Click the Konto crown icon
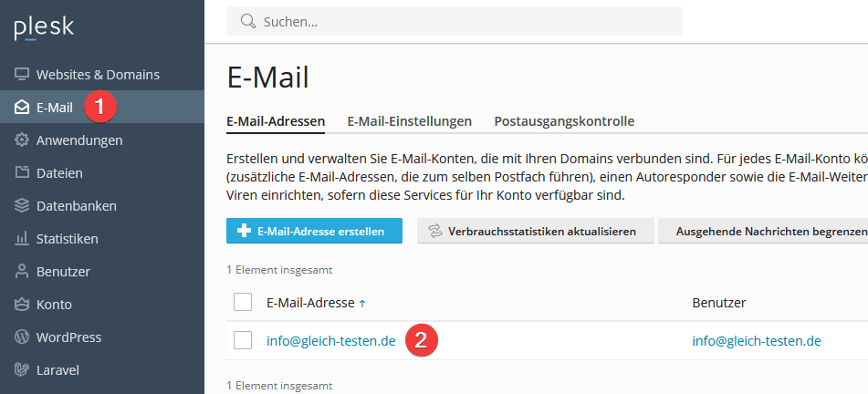Screen dimensions: 868x394 point(22,305)
